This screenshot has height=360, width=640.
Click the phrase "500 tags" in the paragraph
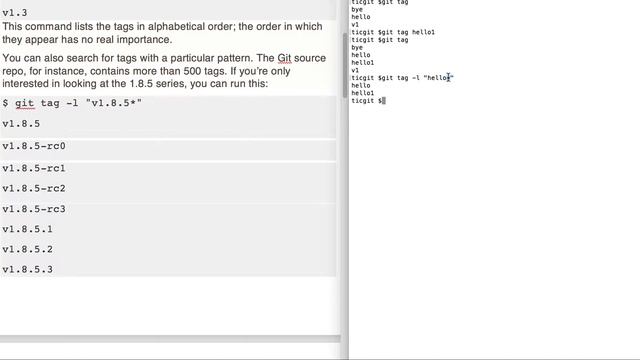tap(204, 71)
